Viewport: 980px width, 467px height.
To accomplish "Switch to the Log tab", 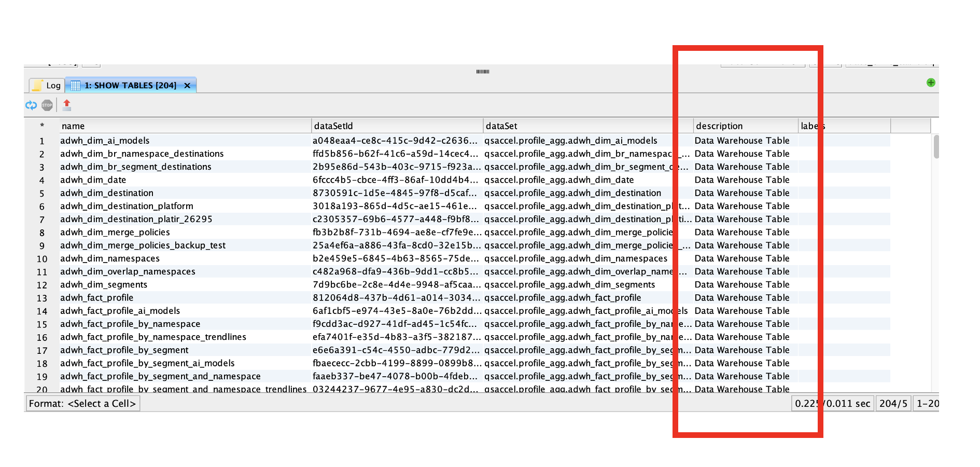I will pyautogui.click(x=47, y=86).
